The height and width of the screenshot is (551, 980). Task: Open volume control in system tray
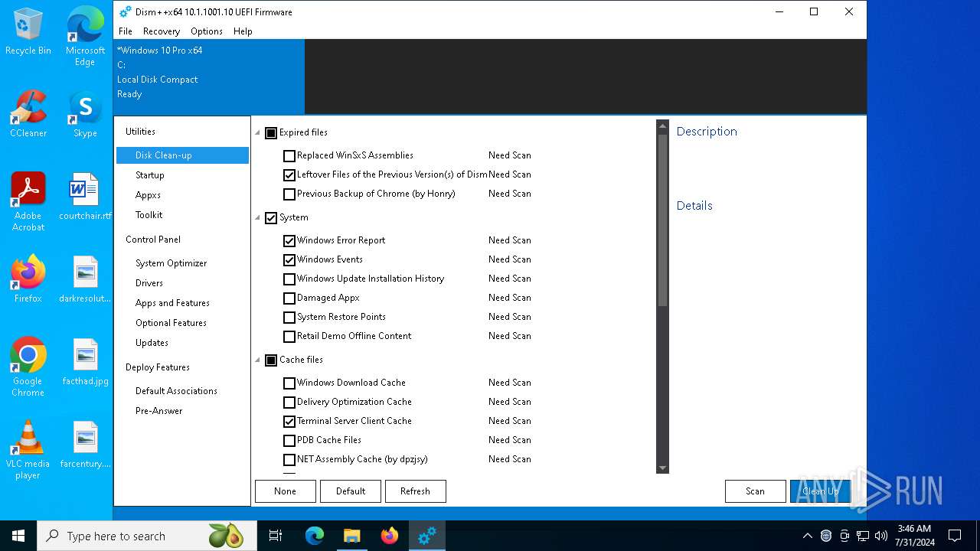[881, 536]
